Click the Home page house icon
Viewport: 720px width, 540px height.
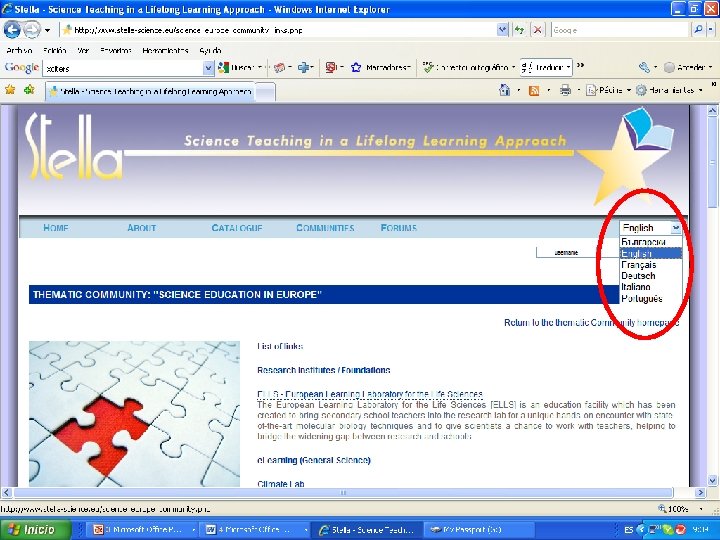504,90
